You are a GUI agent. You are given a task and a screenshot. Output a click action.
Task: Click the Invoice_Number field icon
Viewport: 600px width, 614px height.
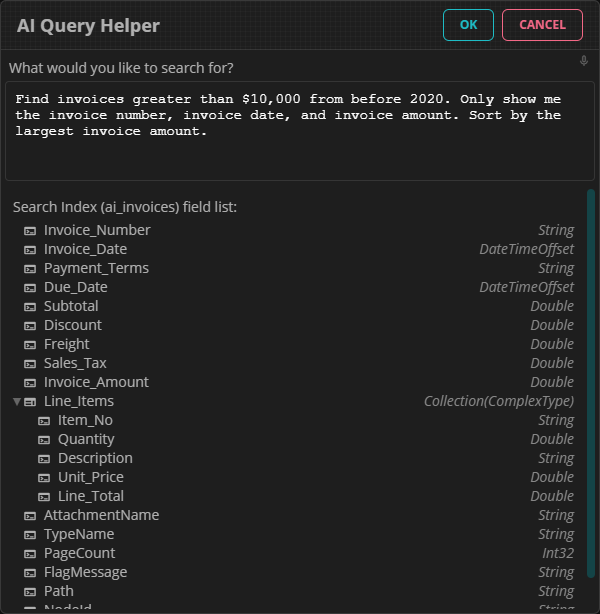[30, 231]
